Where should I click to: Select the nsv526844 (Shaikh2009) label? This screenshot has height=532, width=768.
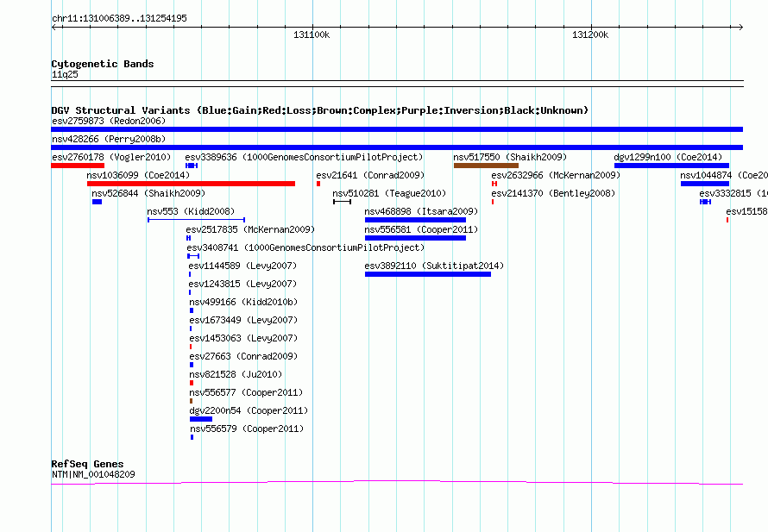pos(148,193)
